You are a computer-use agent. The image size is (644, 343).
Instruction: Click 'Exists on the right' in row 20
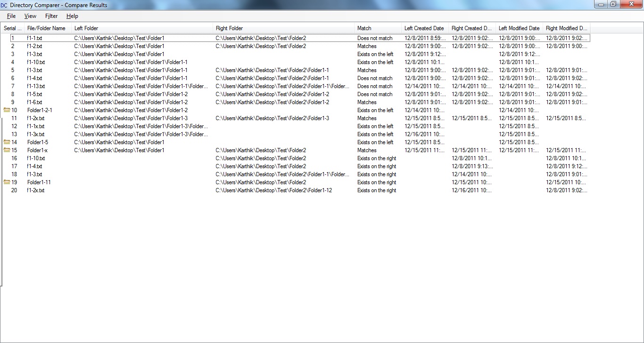coord(377,190)
